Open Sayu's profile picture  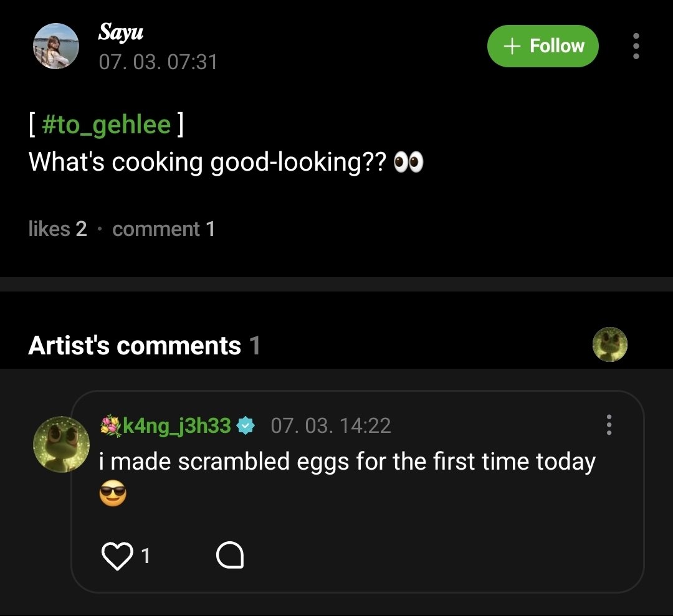[x=56, y=46]
